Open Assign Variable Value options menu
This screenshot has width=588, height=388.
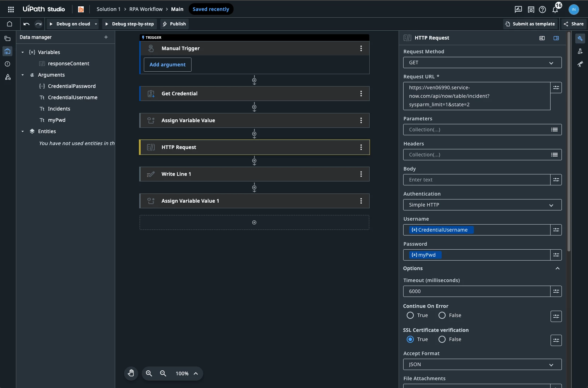[361, 120]
